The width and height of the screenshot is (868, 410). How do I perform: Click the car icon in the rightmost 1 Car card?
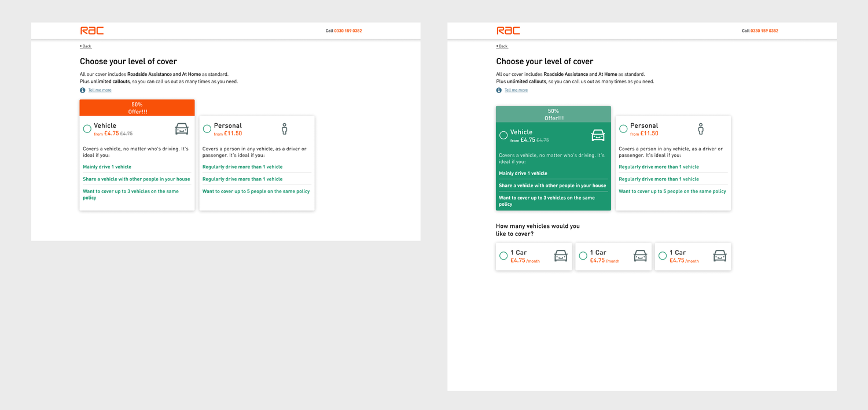[x=719, y=256]
